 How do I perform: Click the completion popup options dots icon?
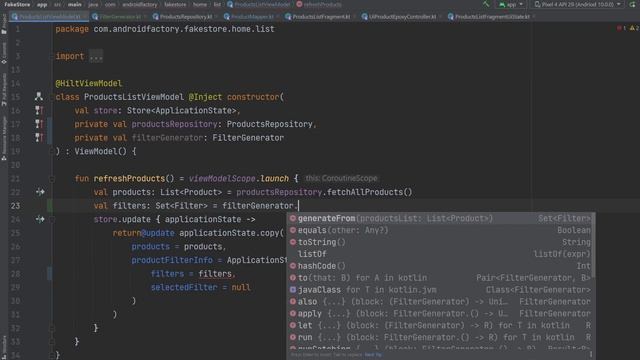(591, 355)
